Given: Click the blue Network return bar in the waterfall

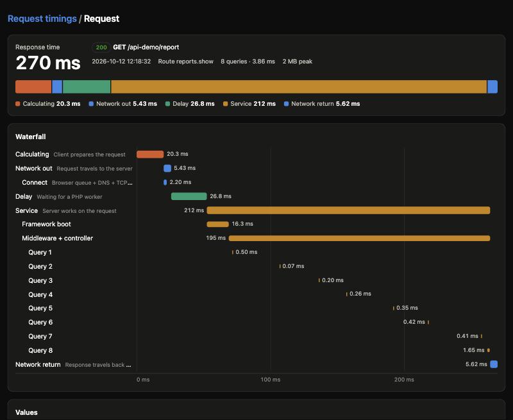Looking at the screenshot, I should click(494, 364).
